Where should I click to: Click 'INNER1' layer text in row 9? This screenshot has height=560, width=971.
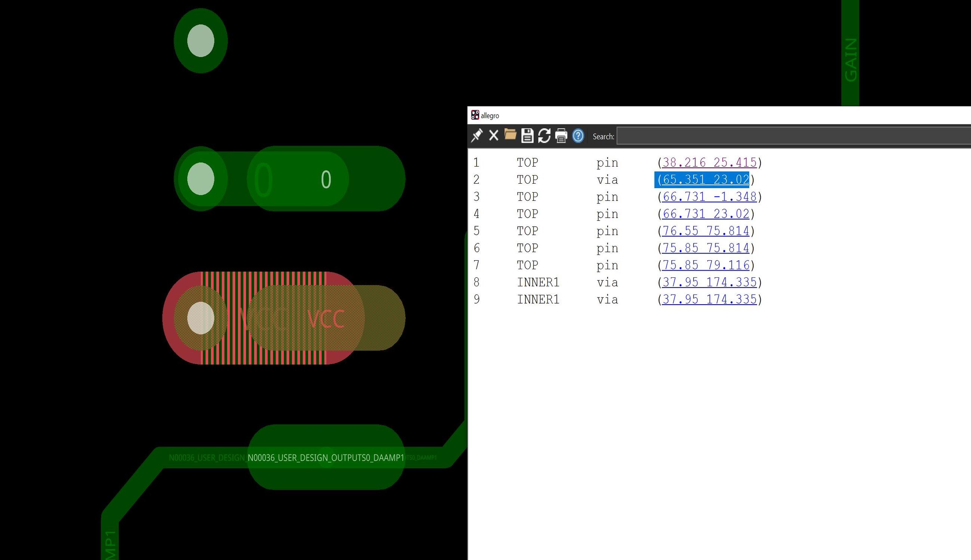coord(538,300)
